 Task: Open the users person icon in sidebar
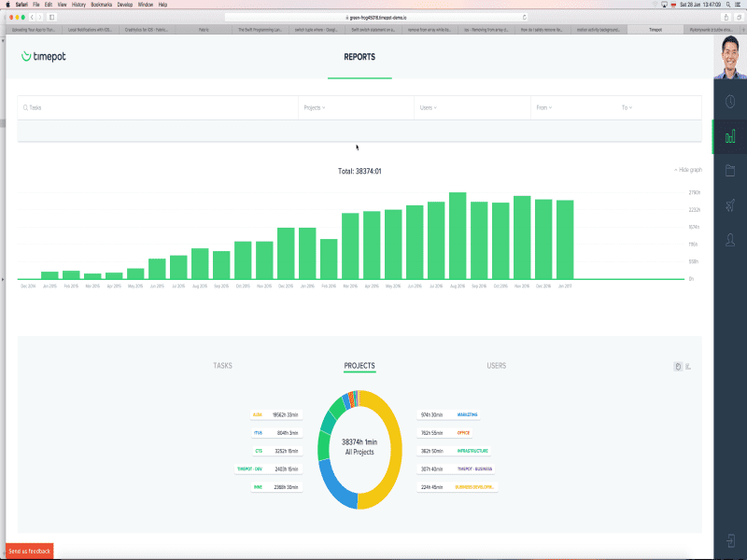coord(730,240)
